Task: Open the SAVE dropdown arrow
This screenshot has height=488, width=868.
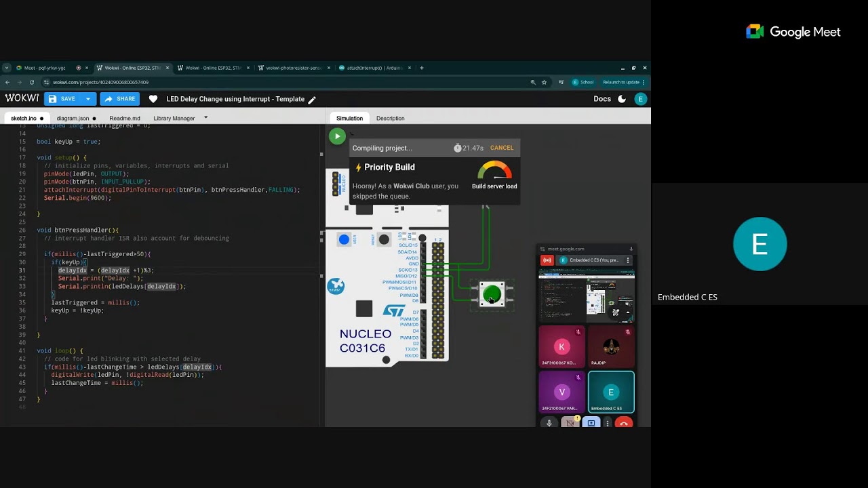Action: [x=87, y=99]
